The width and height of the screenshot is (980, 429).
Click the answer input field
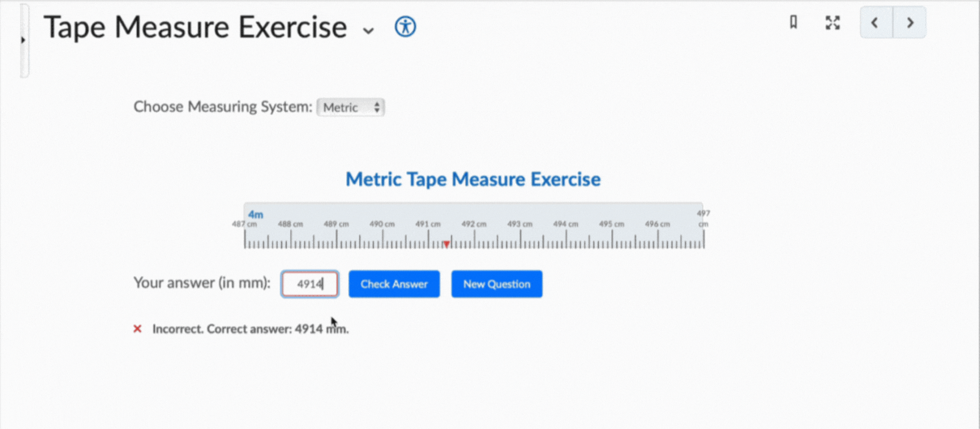pos(310,284)
